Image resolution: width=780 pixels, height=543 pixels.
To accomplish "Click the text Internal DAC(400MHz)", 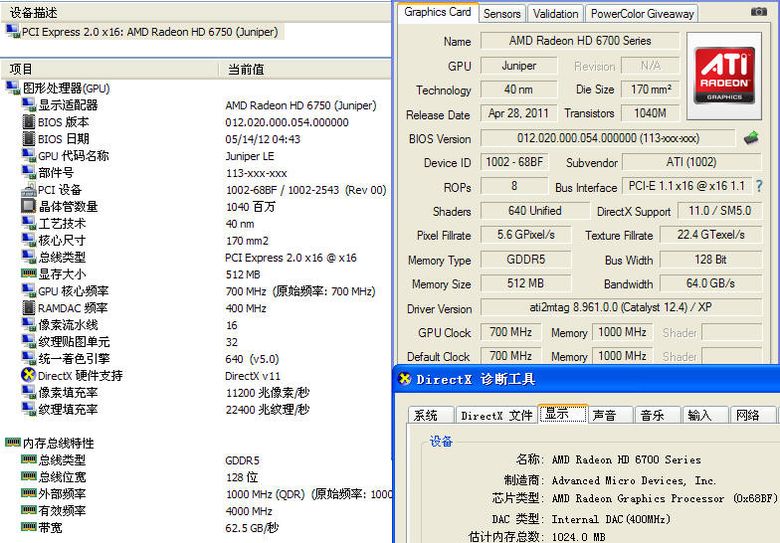I will pos(611,519).
